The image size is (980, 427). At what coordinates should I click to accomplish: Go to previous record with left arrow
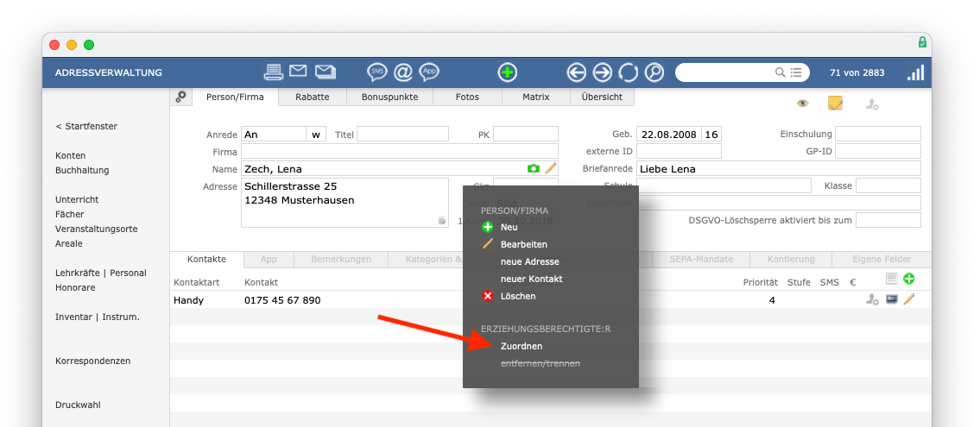click(576, 72)
